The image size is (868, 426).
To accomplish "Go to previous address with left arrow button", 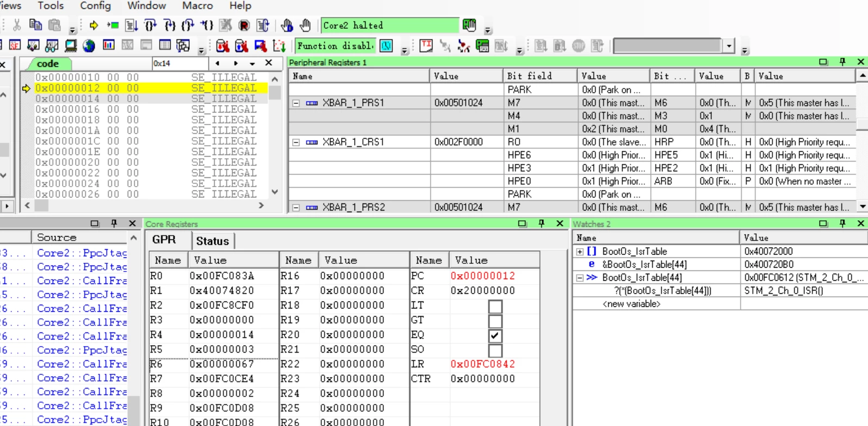I will [x=218, y=64].
